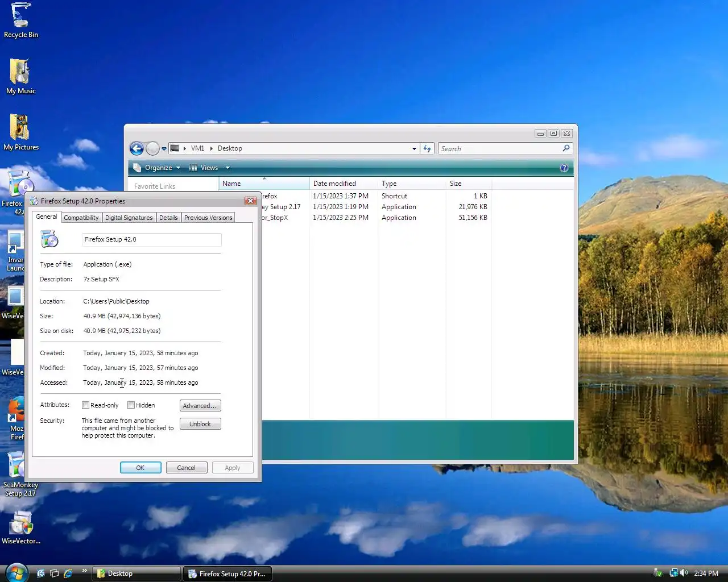Click the Back arrow in Explorer window
The width and height of the screenshot is (728, 582).
pos(136,148)
